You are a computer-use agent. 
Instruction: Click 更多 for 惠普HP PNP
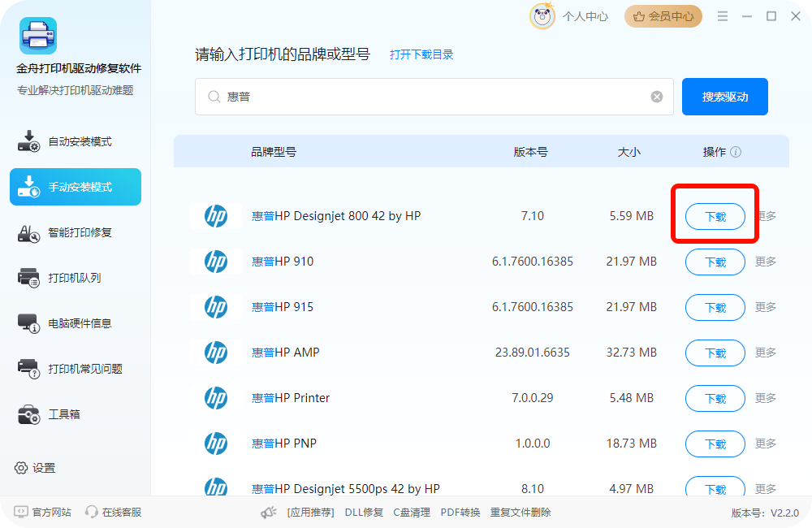(x=766, y=444)
